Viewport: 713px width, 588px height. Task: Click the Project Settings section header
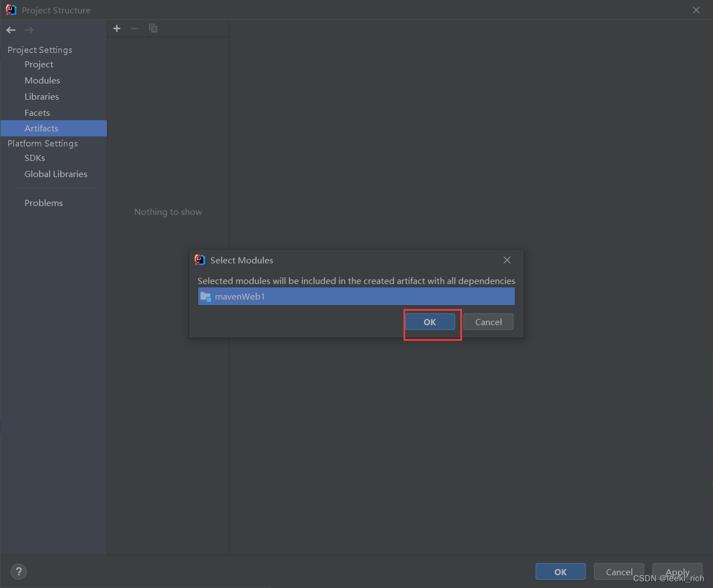tap(40, 50)
